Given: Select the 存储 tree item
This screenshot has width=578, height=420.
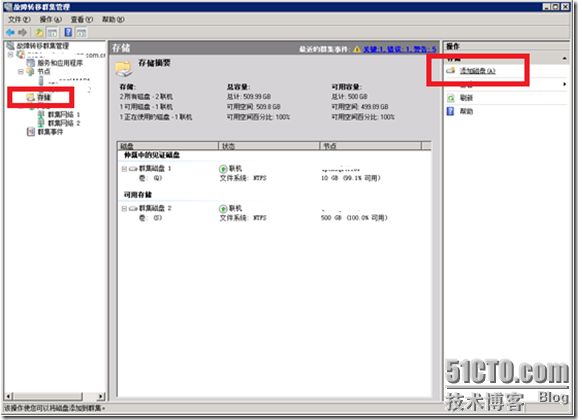Looking at the screenshot, I should [x=43, y=97].
